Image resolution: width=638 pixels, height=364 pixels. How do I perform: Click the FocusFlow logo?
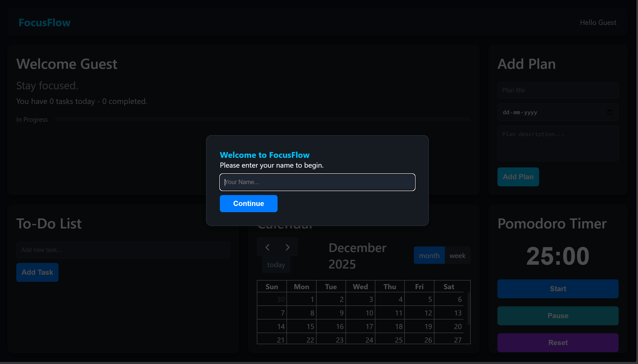[x=44, y=22]
